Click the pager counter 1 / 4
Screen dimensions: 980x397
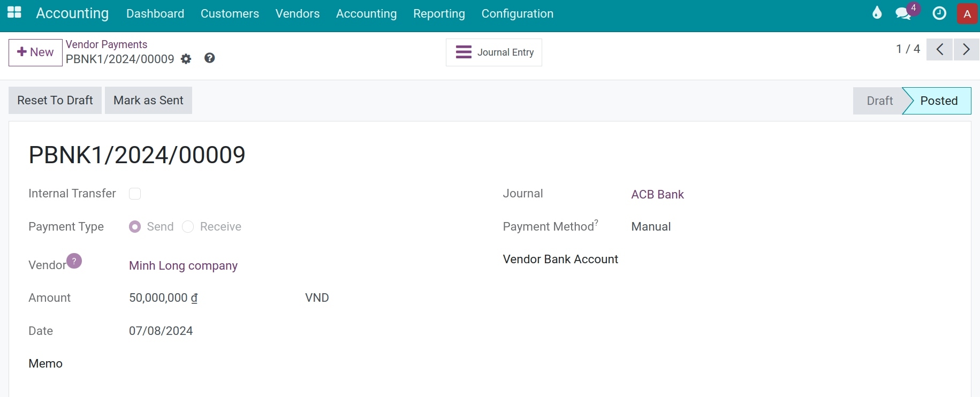[908, 49]
